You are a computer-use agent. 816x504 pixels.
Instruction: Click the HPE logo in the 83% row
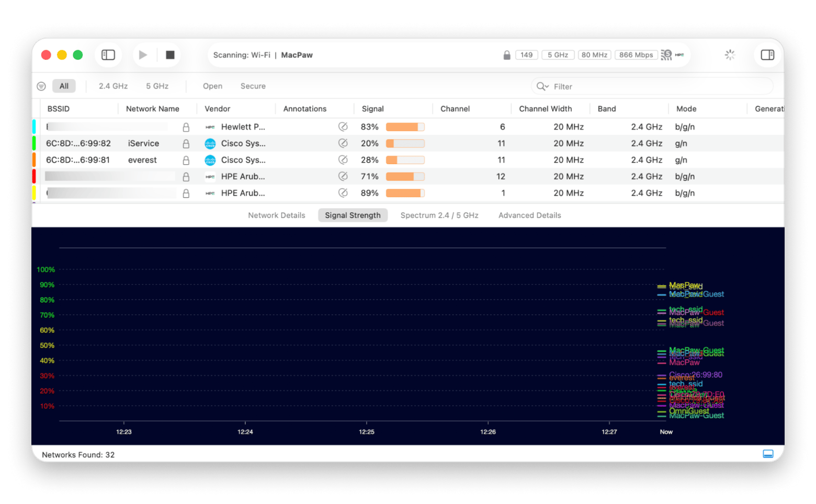coord(210,127)
